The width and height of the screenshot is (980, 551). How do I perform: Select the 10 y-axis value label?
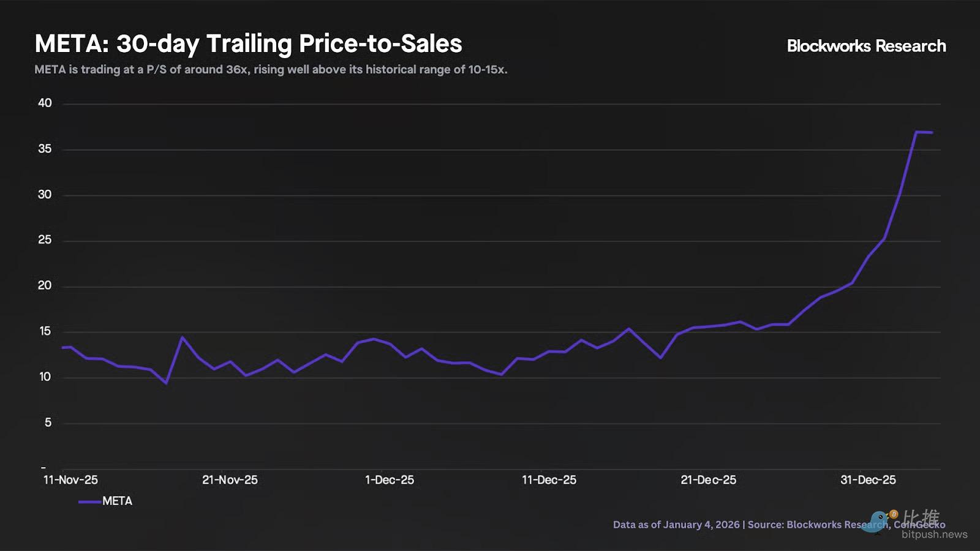pyautogui.click(x=45, y=377)
